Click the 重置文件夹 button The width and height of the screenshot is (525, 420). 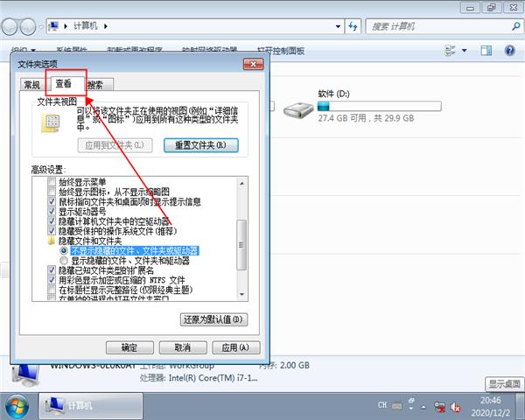[201, 145]
